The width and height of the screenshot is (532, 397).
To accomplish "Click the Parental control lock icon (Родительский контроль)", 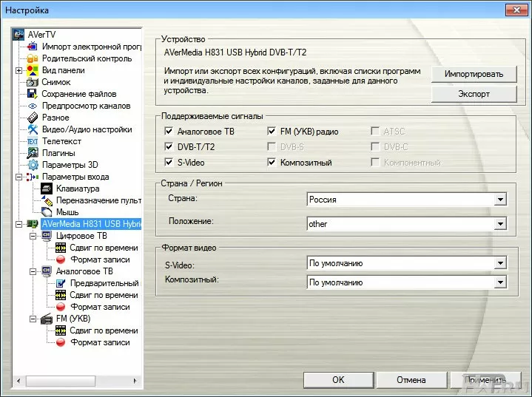I will (x=32, y=58).
